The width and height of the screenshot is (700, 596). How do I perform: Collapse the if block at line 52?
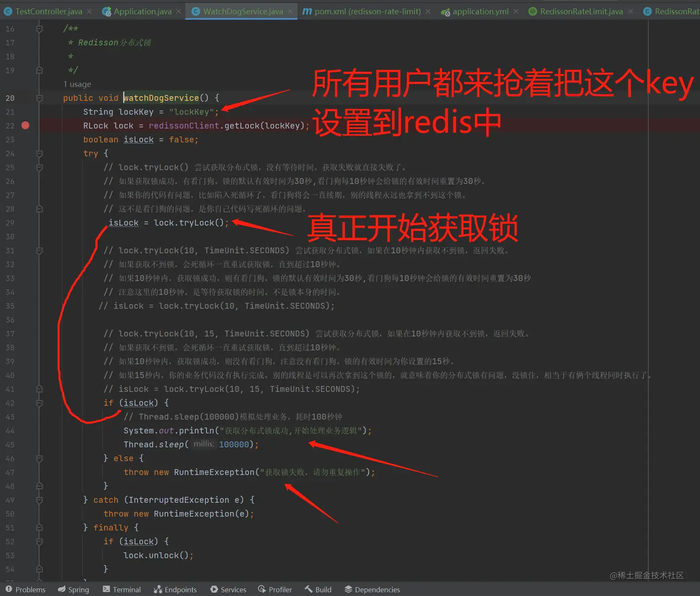39,541
